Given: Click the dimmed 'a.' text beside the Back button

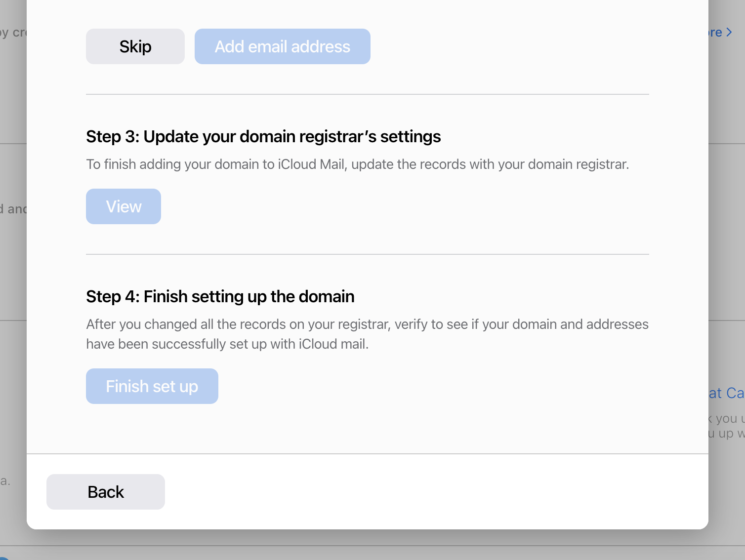Looking at the screenshot, I should [5, 481].
